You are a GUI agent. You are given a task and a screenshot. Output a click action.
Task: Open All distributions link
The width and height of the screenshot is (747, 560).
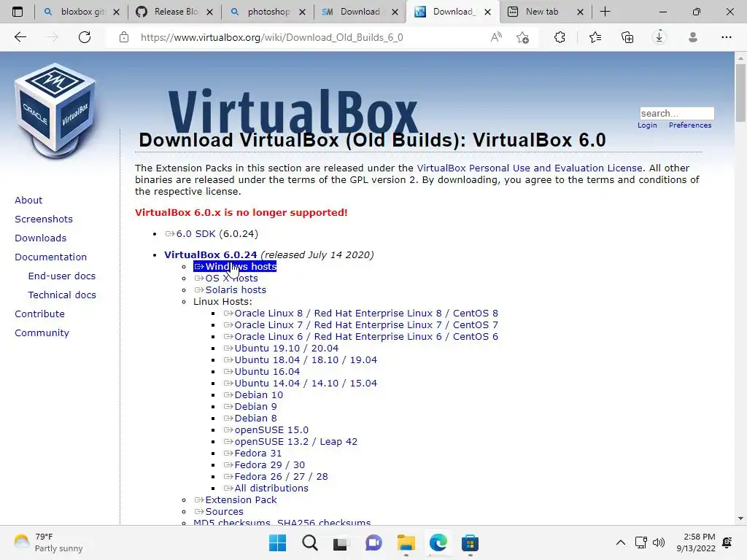coord(266,488)
